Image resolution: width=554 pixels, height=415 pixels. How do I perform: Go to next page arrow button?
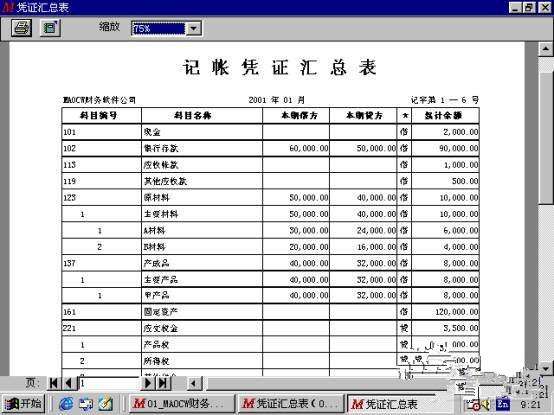pyautogui.click(x=148, y=383)
